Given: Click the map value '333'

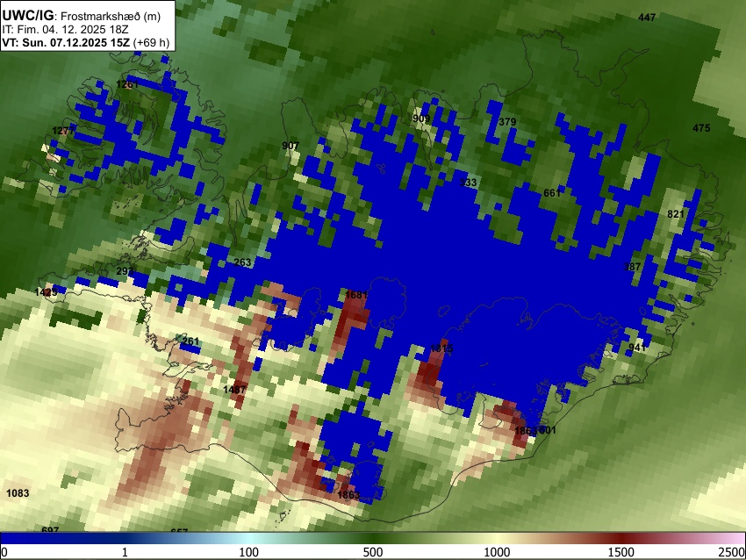Looking at the screenshot, I should [x=468, y=183].
